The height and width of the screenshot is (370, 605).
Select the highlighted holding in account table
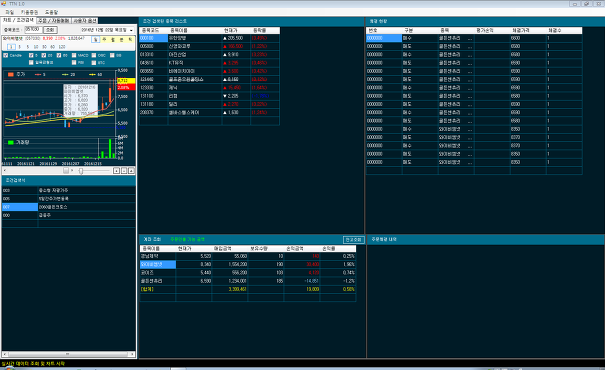pyautogui.click(x=248, y=264)
